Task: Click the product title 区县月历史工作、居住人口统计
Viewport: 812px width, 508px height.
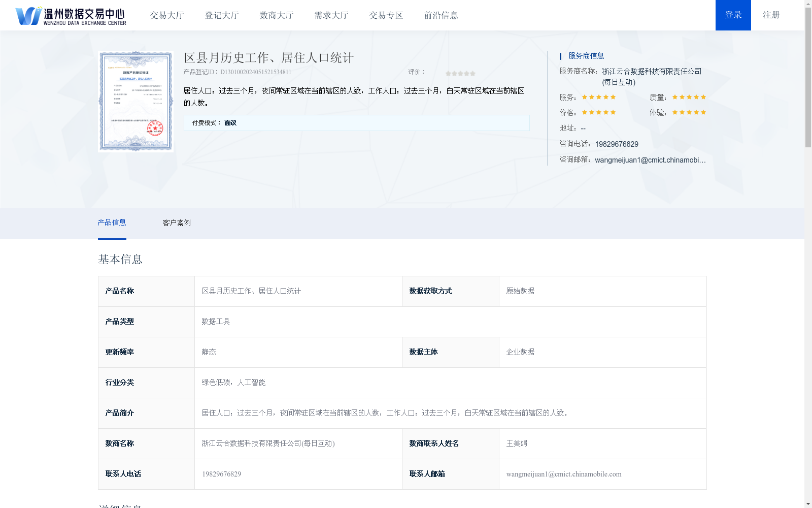Action: (x=268, y=58)
